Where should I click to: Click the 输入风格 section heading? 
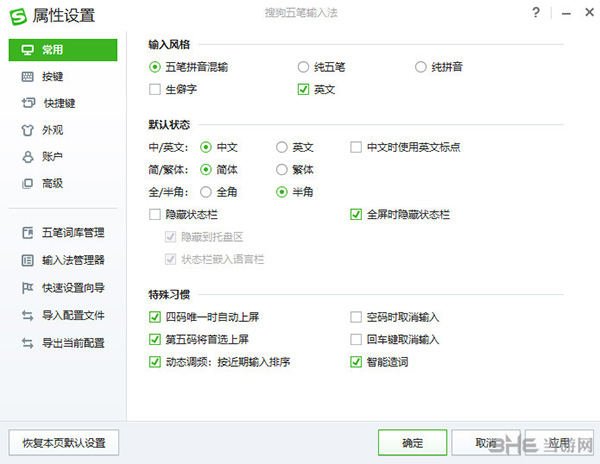pos(169,45)
